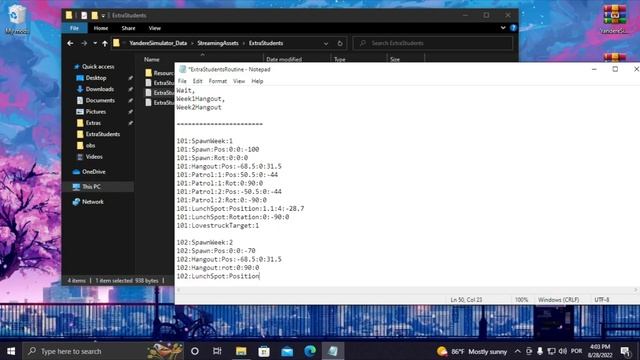
Task: Click the taskbar search box
Action: point(103,351)
